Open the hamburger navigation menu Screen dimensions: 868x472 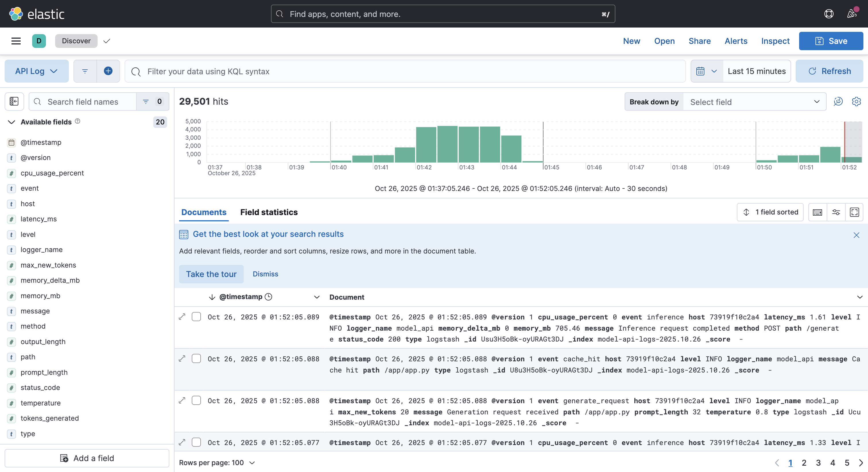click(16, 41)
